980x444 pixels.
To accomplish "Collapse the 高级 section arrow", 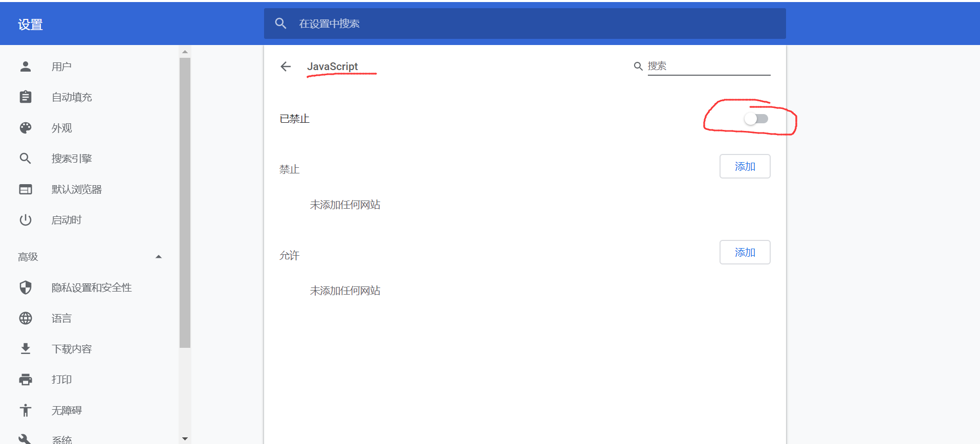I will point(159,257).
